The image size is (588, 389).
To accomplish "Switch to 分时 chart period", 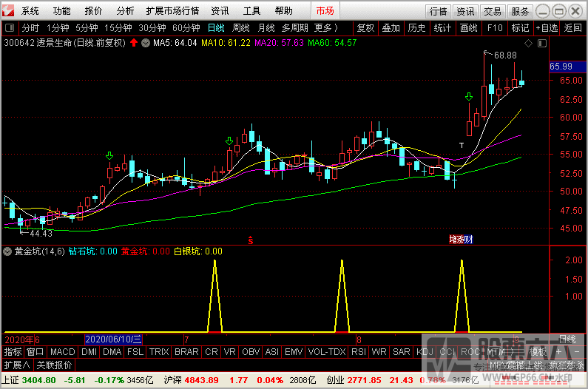I will click(30, 28).
